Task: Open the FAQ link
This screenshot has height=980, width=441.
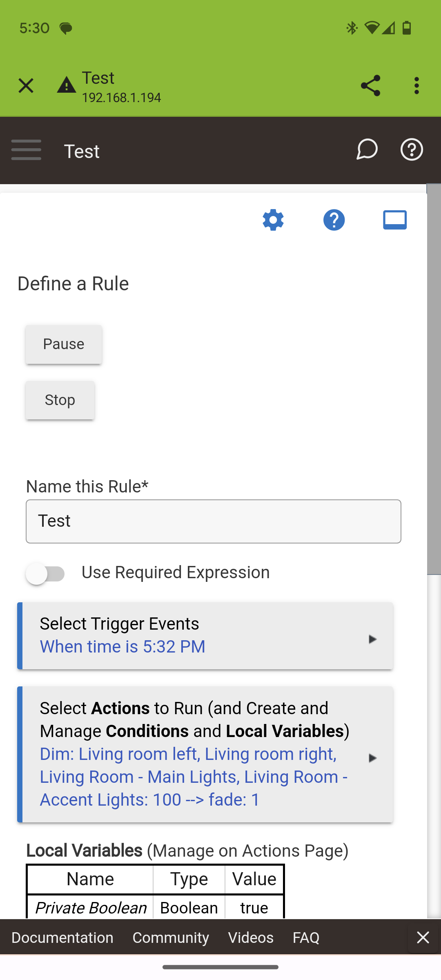Action: tap(305, 938)
